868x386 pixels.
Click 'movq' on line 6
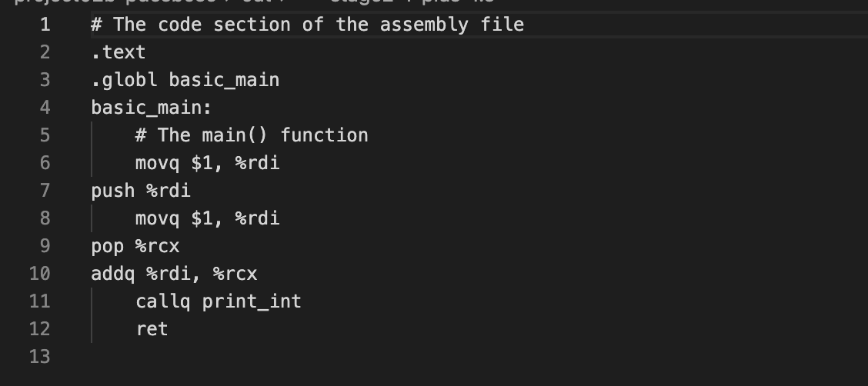click(157, 163)
